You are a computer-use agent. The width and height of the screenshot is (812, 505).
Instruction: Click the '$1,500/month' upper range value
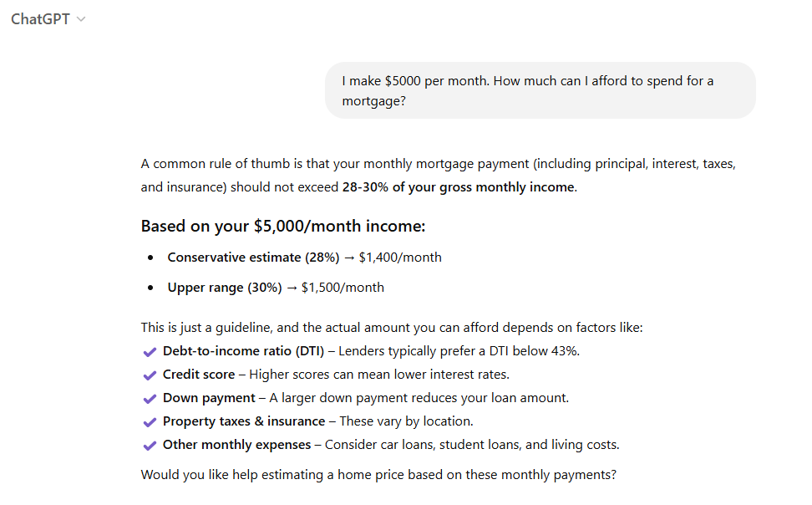343,288
